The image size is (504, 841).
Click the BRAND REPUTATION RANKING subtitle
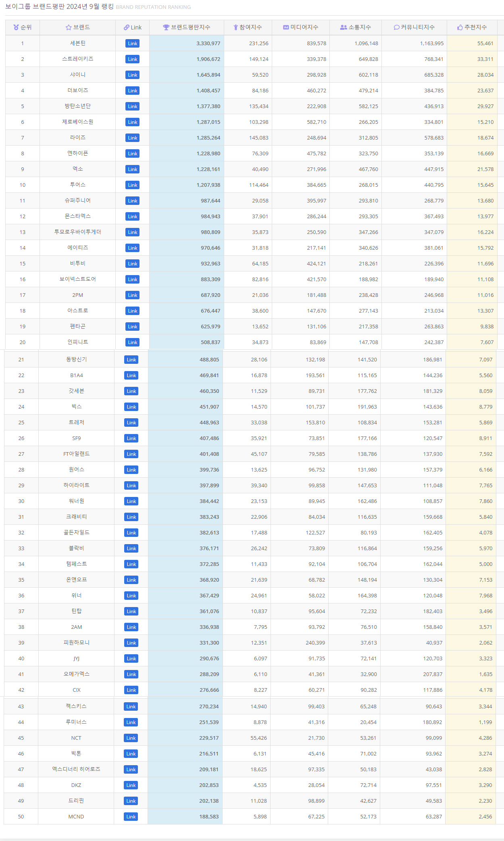coord(153,7)
